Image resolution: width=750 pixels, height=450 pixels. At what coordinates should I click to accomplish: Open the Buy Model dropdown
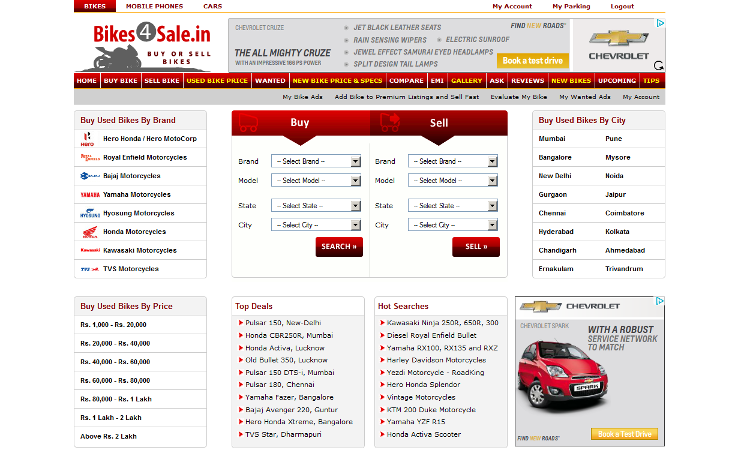tap(316, 180)
